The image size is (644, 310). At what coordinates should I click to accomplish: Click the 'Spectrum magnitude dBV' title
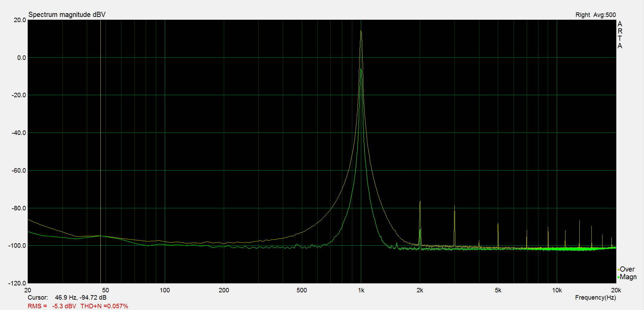coord(67,15)
